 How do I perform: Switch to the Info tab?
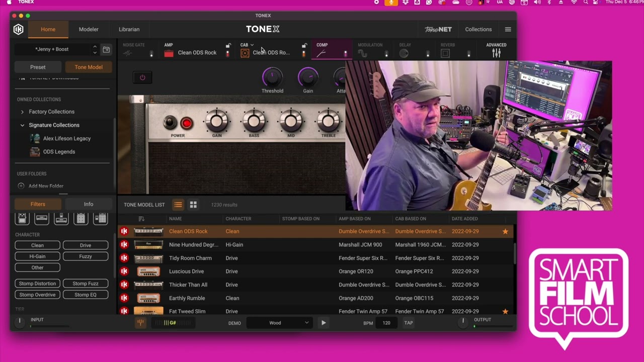tap(89, 204)
